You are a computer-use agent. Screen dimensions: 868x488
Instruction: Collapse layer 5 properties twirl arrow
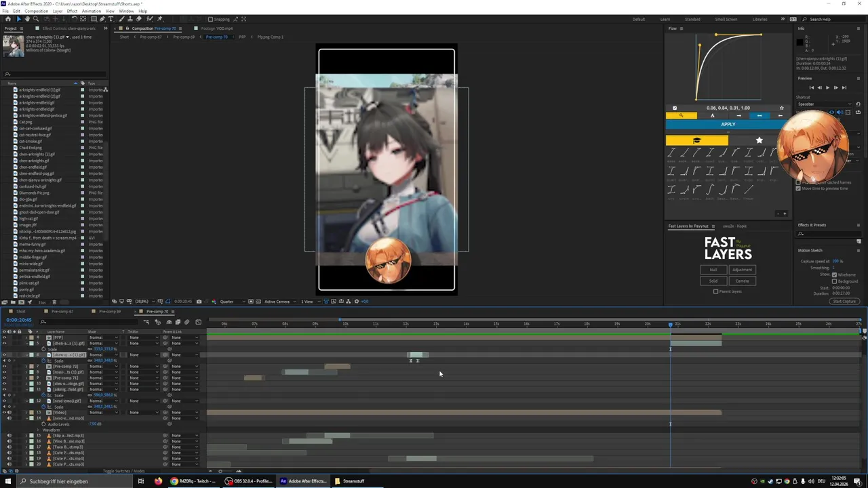point(26,343)
